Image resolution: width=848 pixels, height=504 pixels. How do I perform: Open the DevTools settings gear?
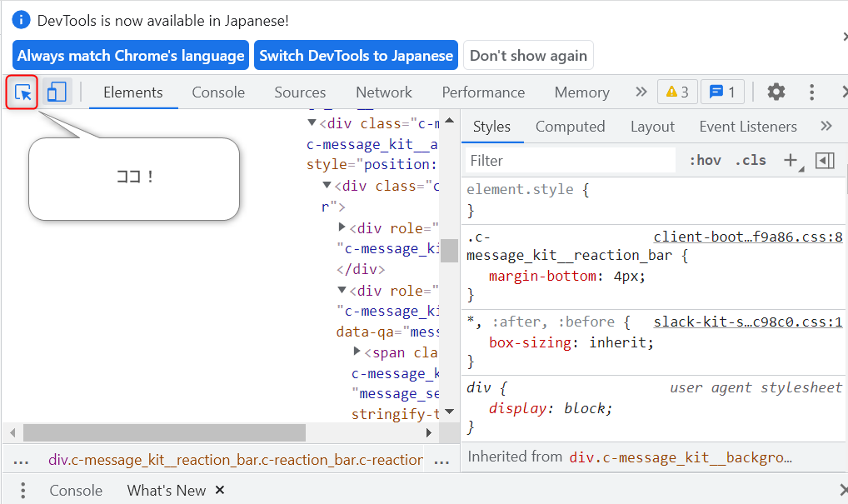776,92
